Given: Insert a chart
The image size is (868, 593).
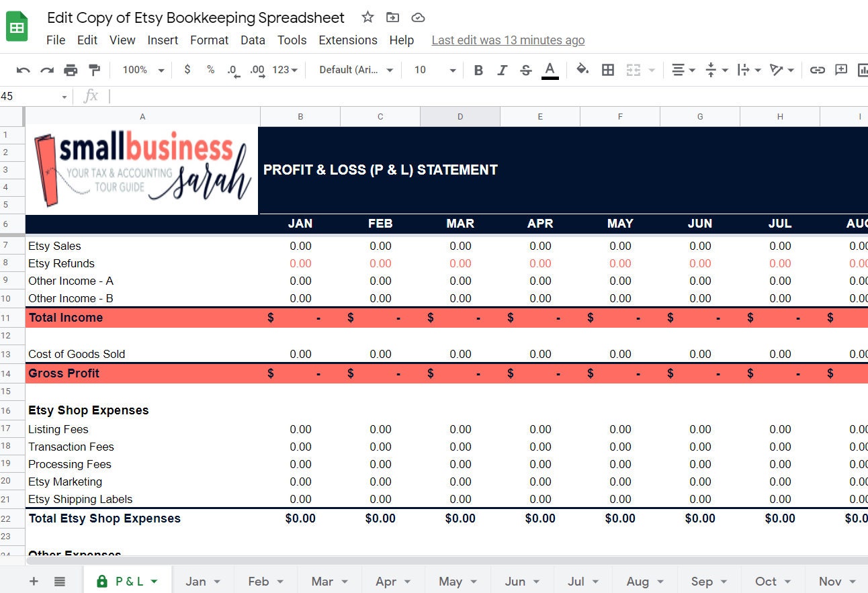Looking at the screenshot, I should (863, 70).
